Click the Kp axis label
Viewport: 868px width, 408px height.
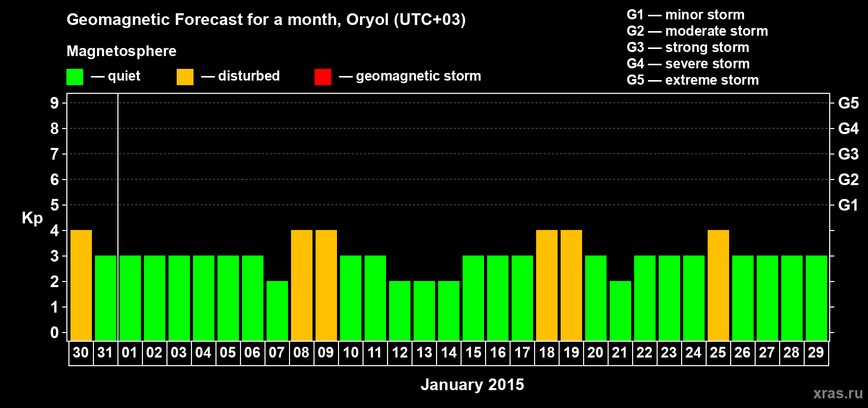point(32,218)
